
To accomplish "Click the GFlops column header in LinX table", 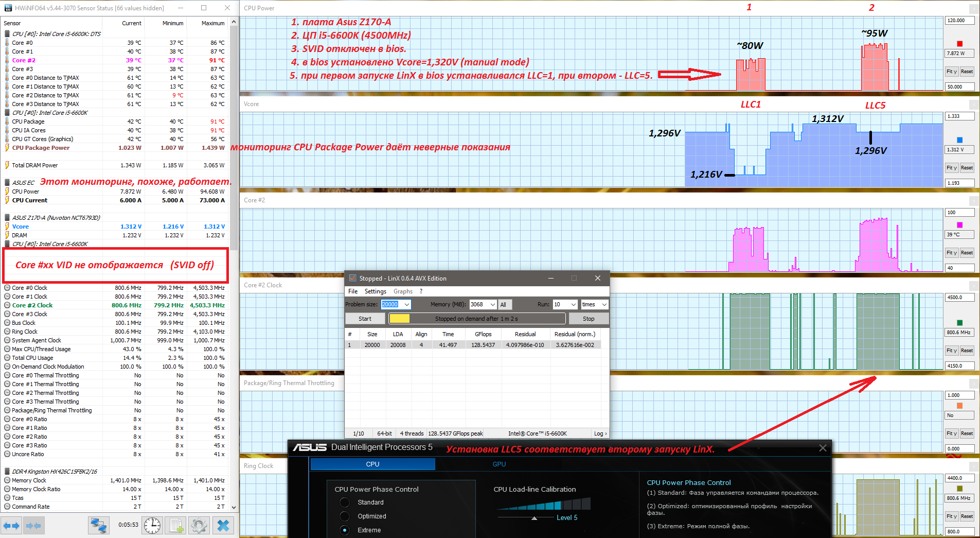I will (x=483, y=334).
